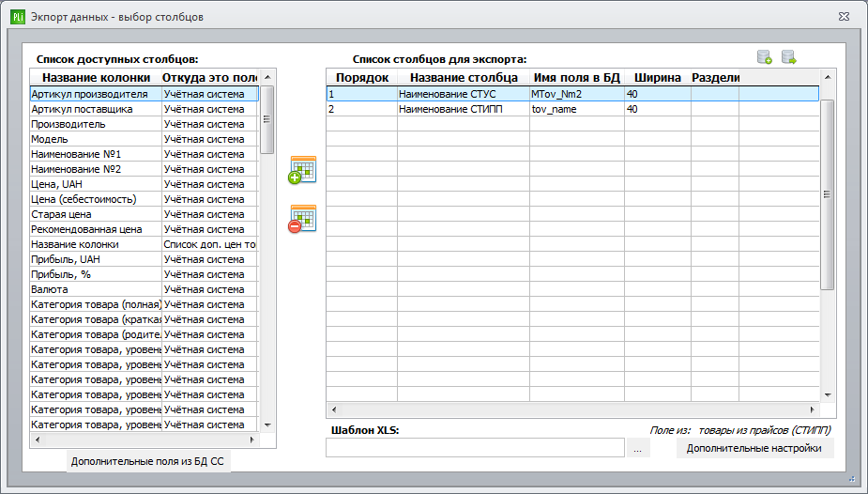
Task: Click 'Список доп. цен то' source cell
Action: point(210,244)
